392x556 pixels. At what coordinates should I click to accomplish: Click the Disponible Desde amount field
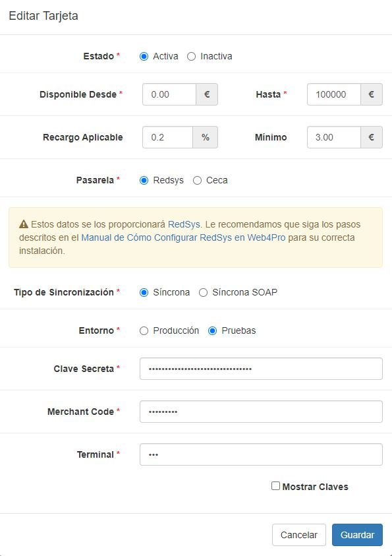tap(168, 94)
